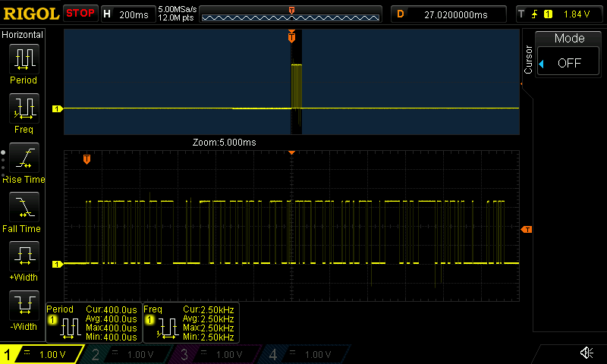Click the period waveform icon in results box
Screen dimensions: 607x364
point(70,328)
